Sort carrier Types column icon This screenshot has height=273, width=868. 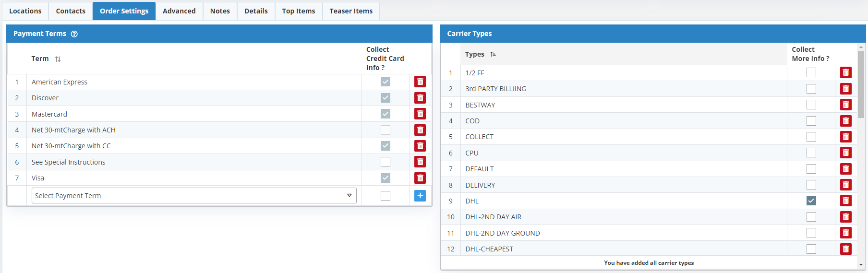pos(493,54)
